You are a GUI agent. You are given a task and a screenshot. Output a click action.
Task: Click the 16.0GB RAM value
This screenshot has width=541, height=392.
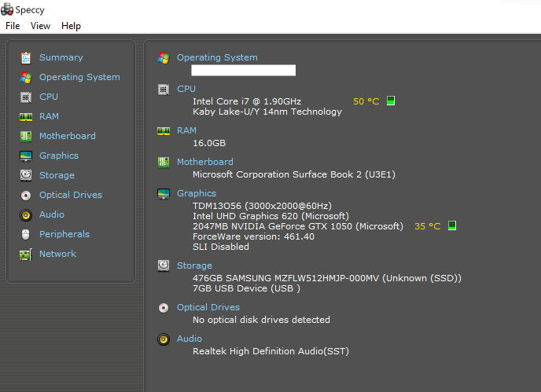(209, 143)
